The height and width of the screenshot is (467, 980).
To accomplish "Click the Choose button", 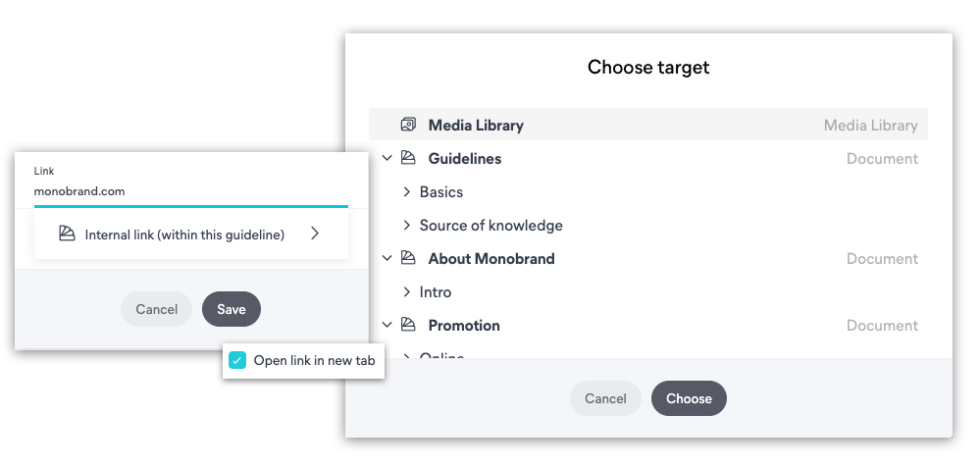I will coord(689,398).
